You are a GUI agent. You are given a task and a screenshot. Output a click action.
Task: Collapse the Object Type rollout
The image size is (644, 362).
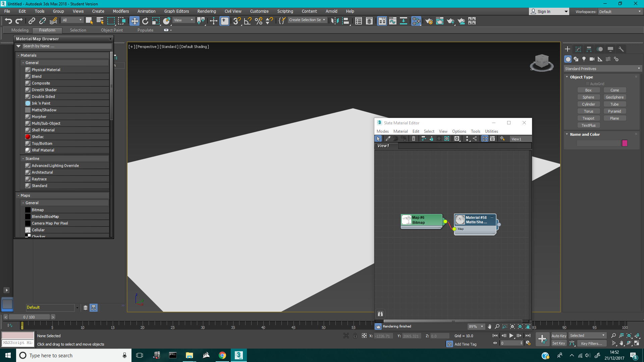point(567,77)
